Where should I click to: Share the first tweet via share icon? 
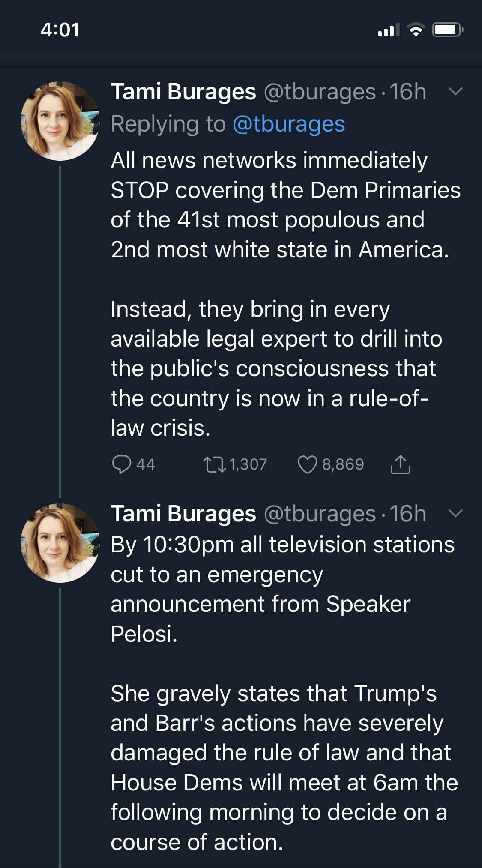[400, 464]
